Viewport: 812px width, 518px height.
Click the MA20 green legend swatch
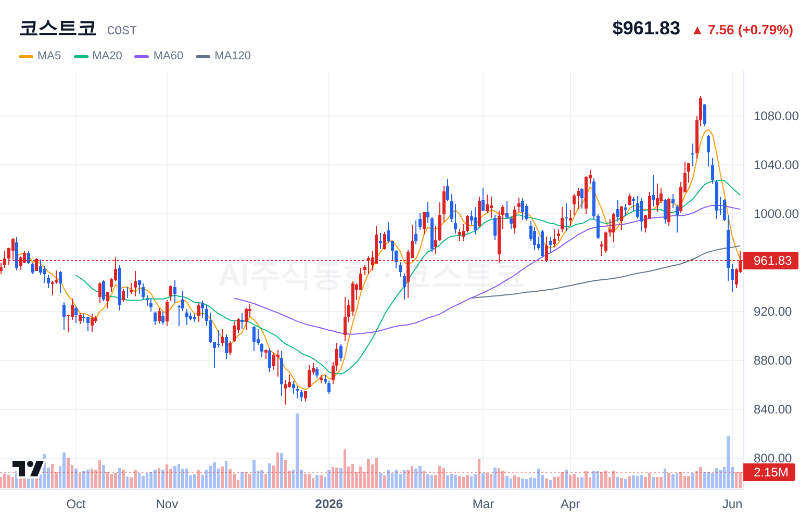click(81, 56)
